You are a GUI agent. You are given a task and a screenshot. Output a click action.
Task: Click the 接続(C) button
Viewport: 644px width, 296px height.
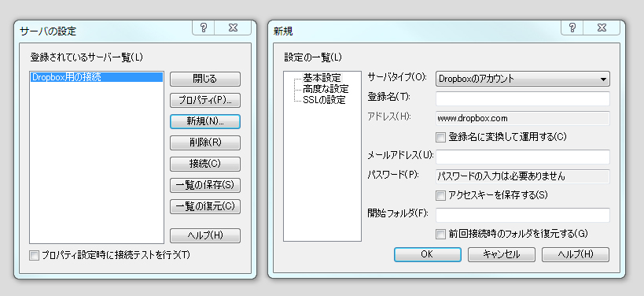tap(205, 164)
